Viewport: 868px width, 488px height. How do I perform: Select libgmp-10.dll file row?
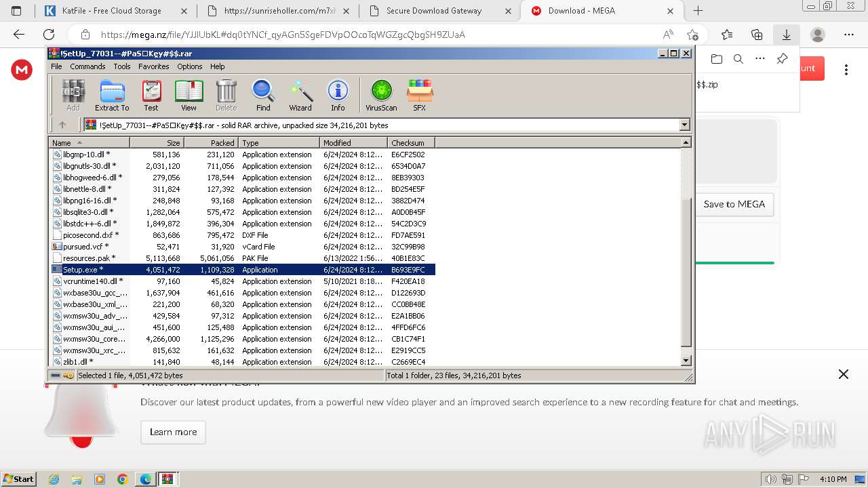(x=242, y=155)
